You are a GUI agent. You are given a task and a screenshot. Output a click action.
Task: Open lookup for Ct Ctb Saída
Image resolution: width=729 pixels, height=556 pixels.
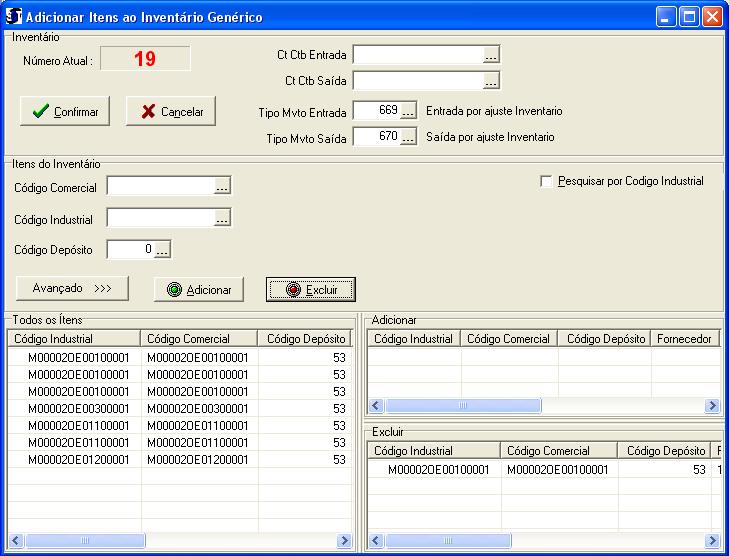click(490, 81)
